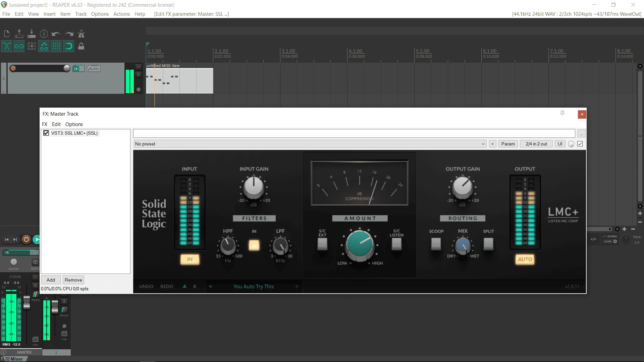Click the AMOUNT compression knob
The image size is (644, 362).
coord(360,245)
